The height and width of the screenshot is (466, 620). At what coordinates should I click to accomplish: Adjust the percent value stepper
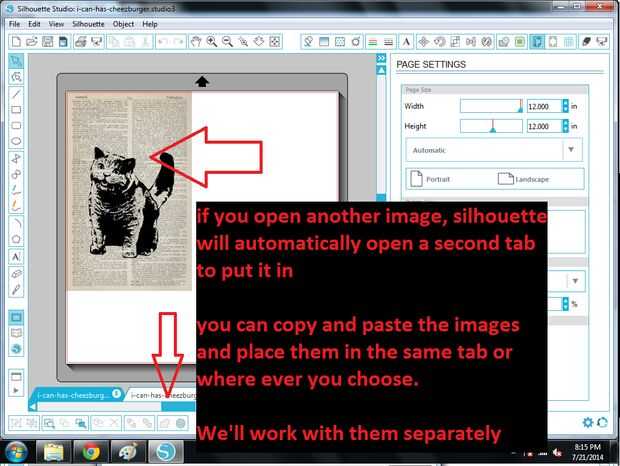pyautogui.click(x=565, y=304)
